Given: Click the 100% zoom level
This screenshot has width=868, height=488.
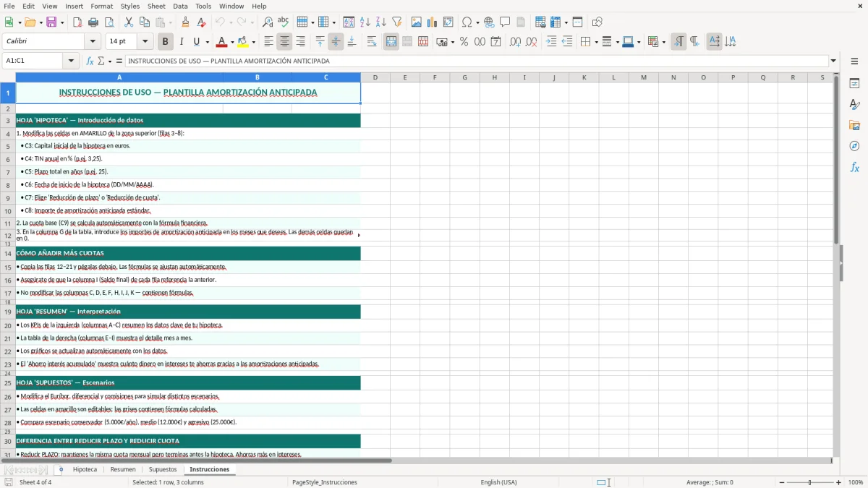Looking at the screenshot, I should (x=856, y=482).
